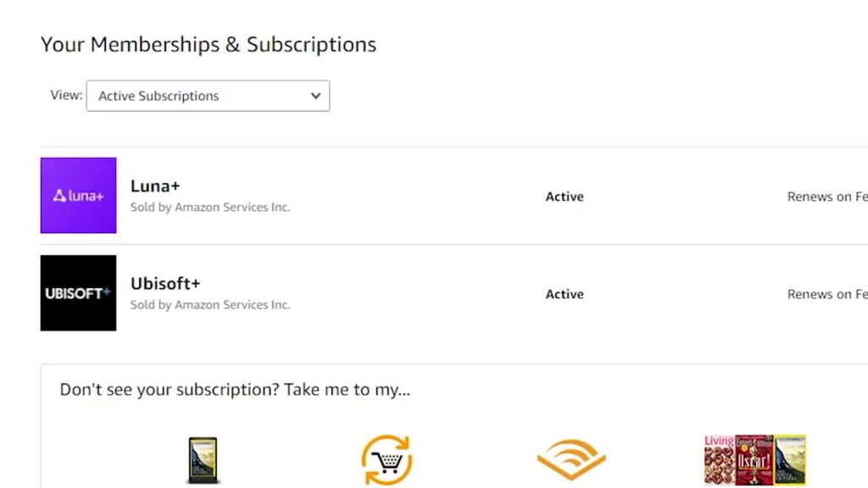Click the Ubisoft+ Renews on date text
Screen dimensions: 868x488
point(827,294)
